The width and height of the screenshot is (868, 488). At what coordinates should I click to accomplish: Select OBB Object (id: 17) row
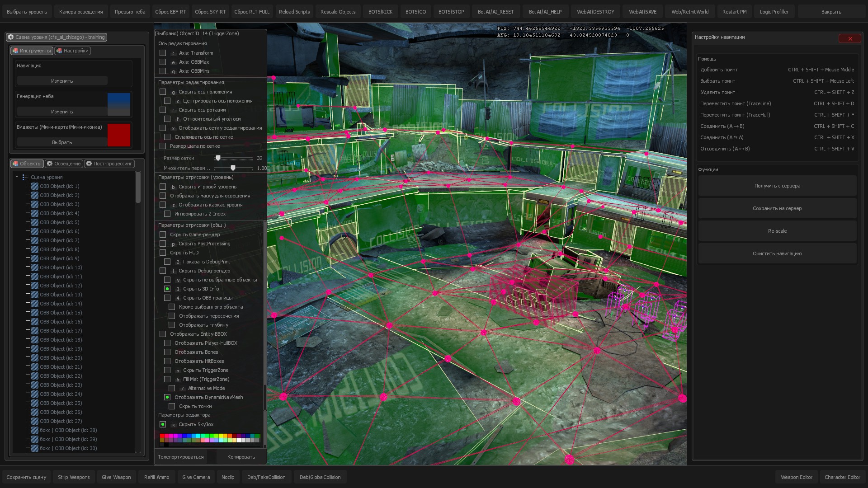pyautogui.click(x=61, y=331)
